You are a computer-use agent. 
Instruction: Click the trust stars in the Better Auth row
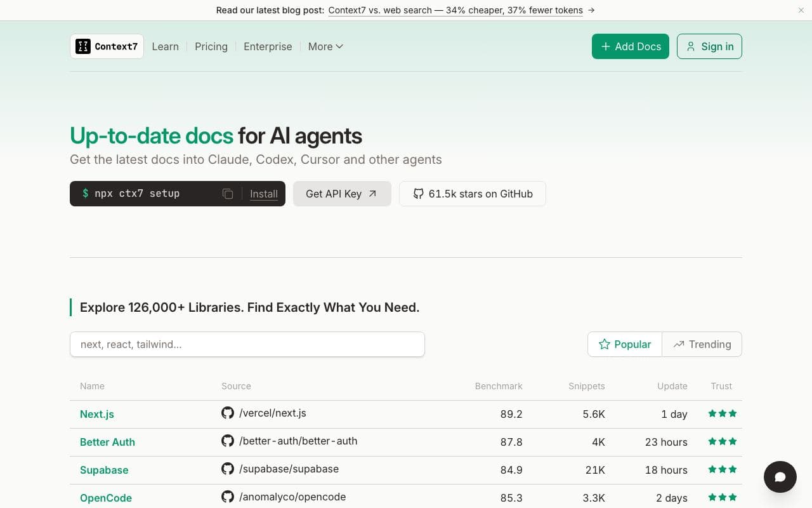click(x=723, y=441)
